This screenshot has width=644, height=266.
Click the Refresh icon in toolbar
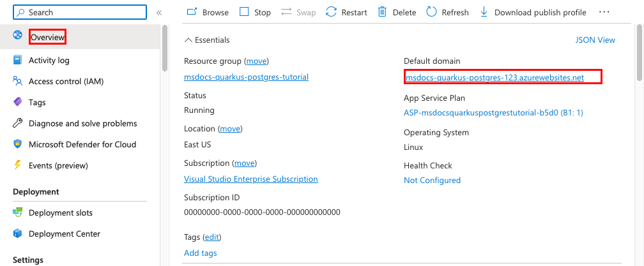[431, 12]
